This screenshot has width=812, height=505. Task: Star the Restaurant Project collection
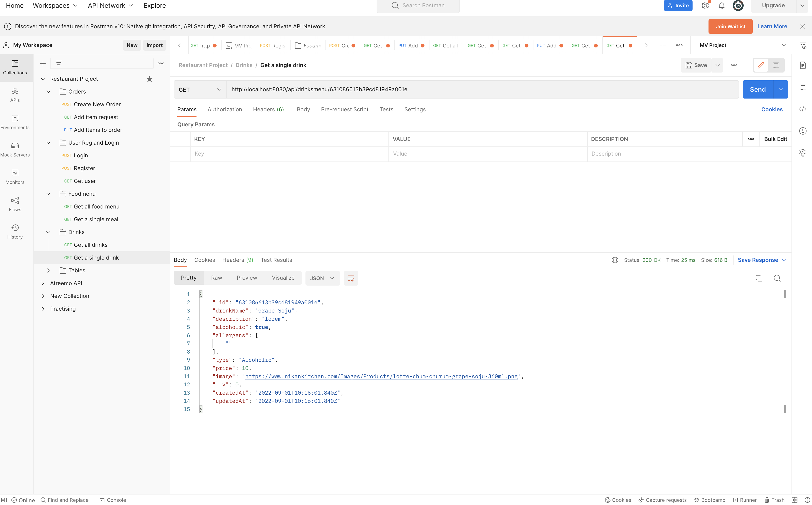pos(149,79)
